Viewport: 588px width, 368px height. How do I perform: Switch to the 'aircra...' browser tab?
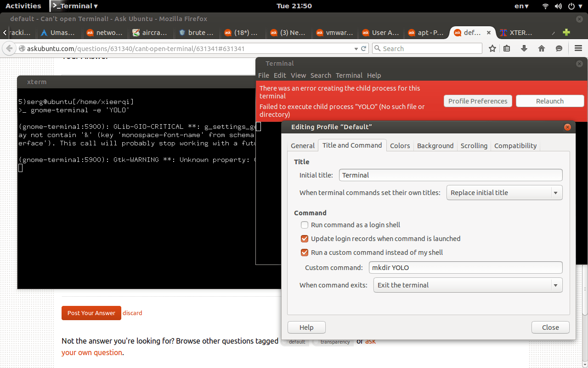[152, 33]
